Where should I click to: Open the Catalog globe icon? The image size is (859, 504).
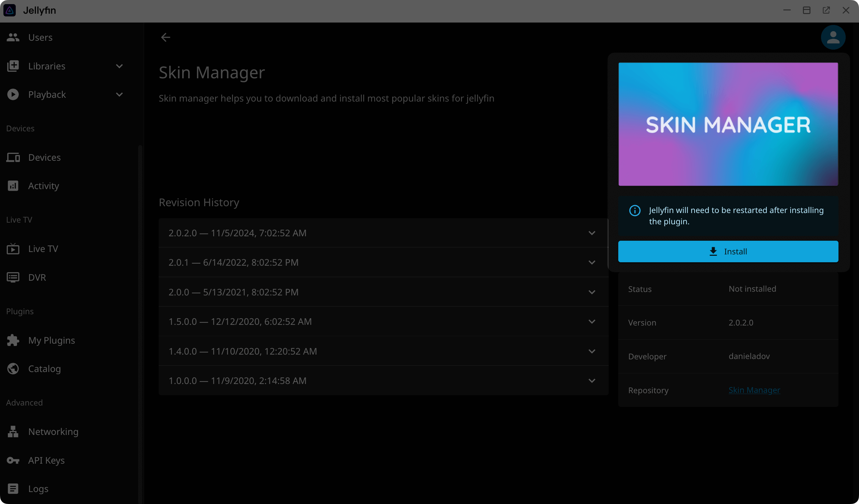point(13,369)
